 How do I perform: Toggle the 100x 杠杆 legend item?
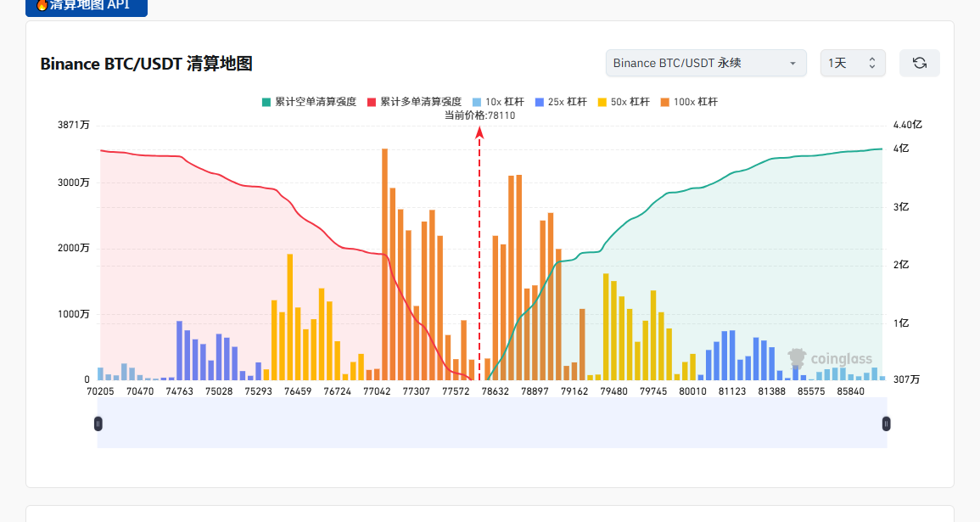click(x=689, y=102)
